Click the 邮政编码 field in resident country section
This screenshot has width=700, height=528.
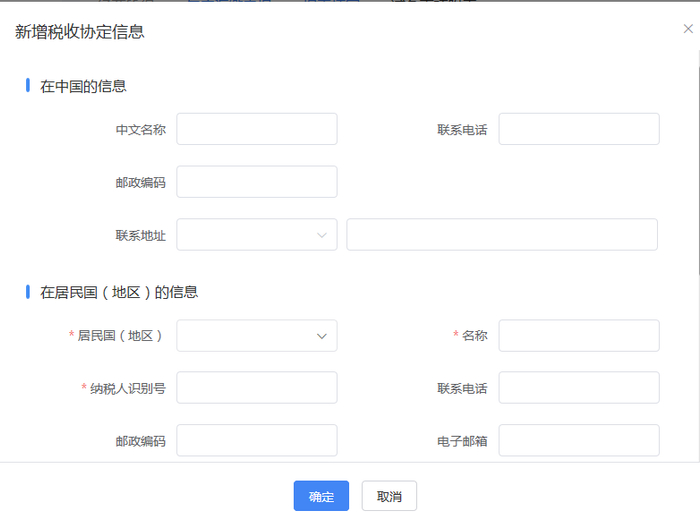tap(257, 440)
